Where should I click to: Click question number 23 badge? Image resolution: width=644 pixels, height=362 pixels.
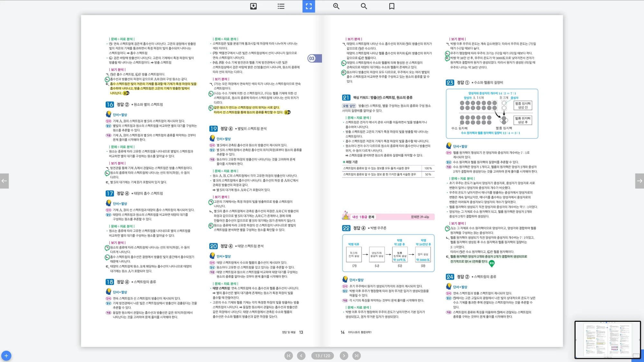450,83
